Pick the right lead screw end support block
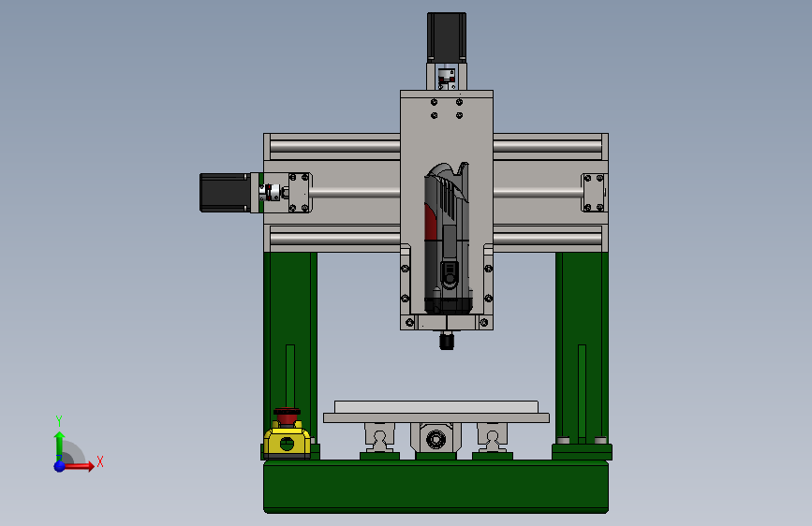 (x=594, y=193)
